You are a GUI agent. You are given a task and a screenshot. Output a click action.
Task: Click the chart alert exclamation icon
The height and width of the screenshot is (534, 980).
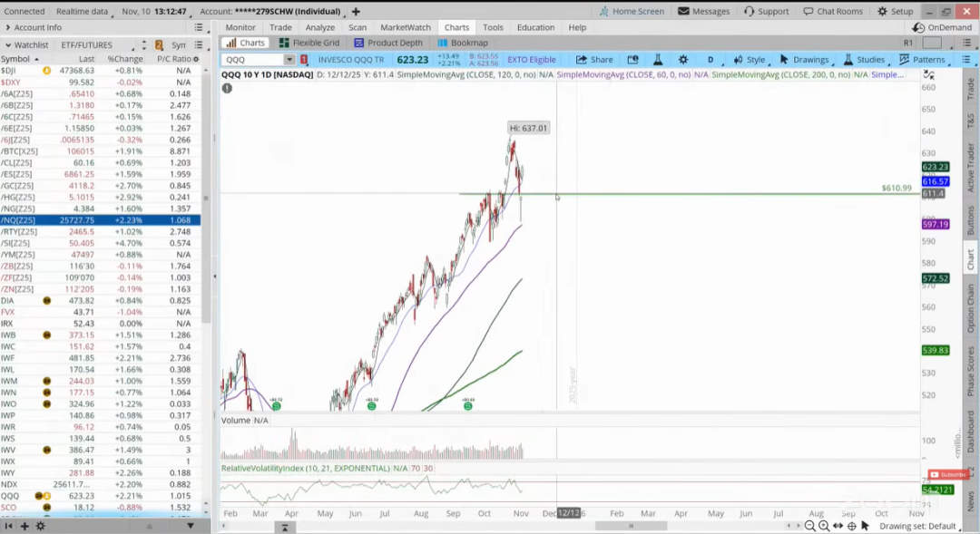click(227, 88)
